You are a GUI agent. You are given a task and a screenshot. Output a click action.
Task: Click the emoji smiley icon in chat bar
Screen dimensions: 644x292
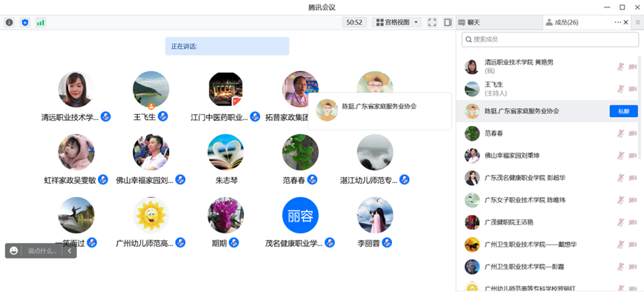[x=14, y=250]
